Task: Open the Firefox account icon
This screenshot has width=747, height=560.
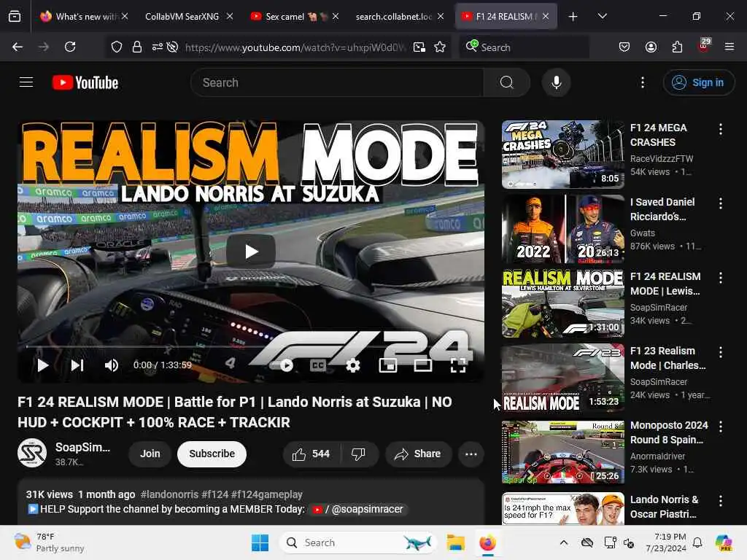Action: pos(651,47)
